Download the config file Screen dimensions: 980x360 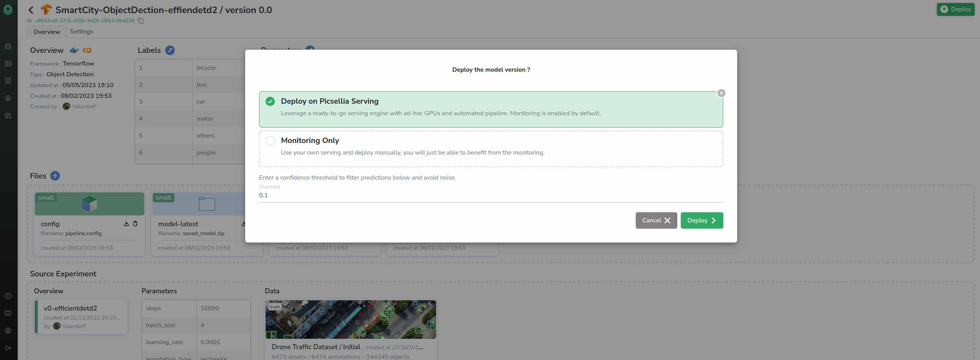coord(126,224)
